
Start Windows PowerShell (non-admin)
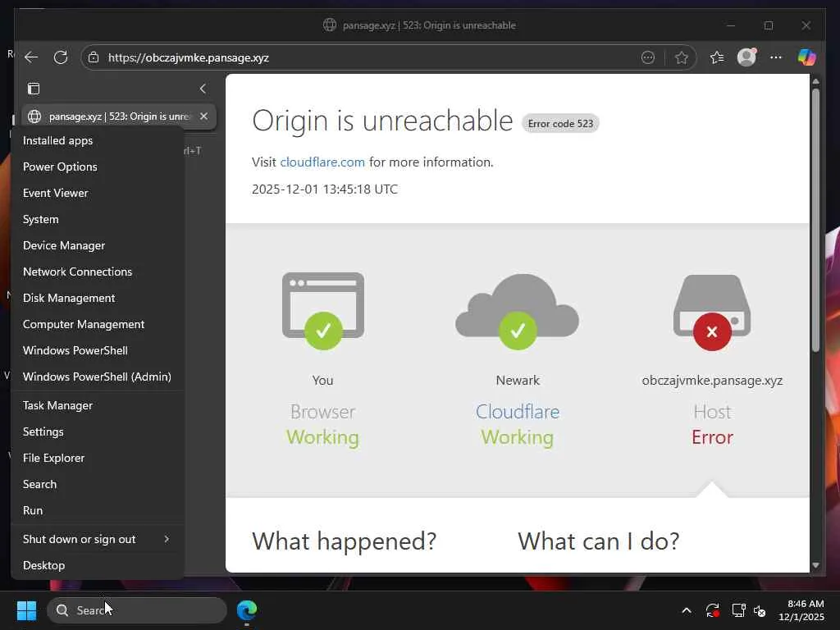click(x=75, y=350)
